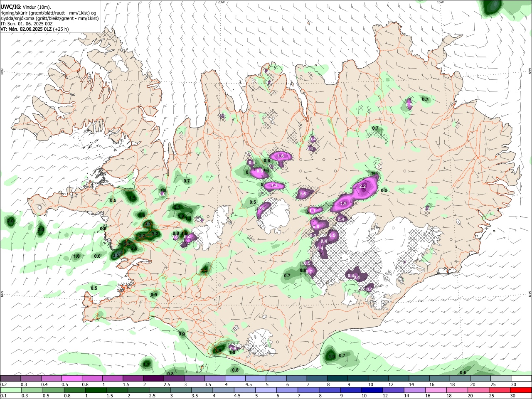Click the 0.7 value near the northeast purple spot
532x399 pixels.
click(x=425, y=99)
